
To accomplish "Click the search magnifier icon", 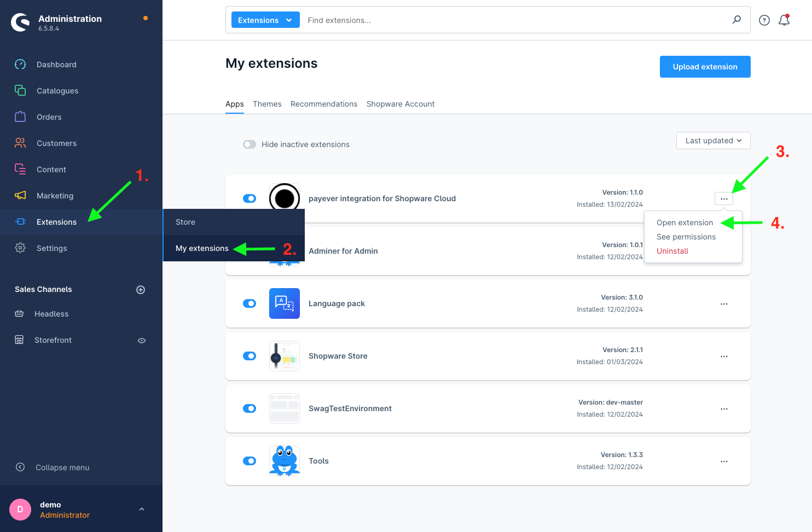I will [x=737, y=20].
